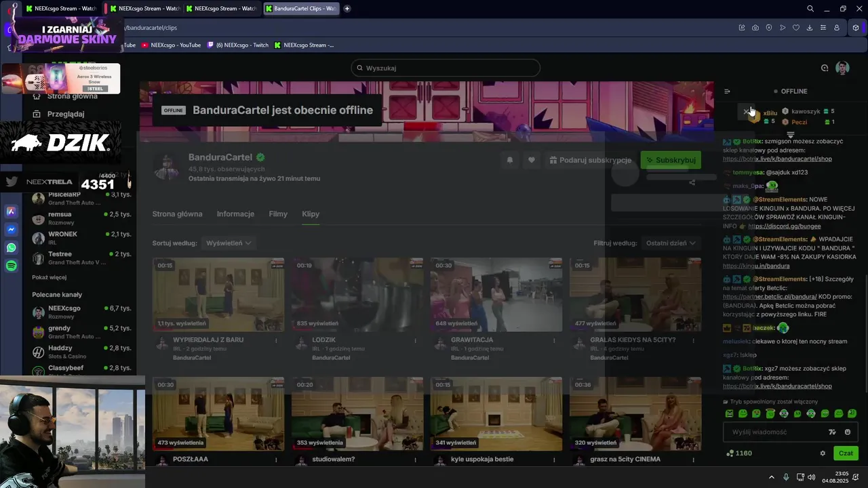
Task: Open WRONEK channel in sidebar
Action: 81,238
